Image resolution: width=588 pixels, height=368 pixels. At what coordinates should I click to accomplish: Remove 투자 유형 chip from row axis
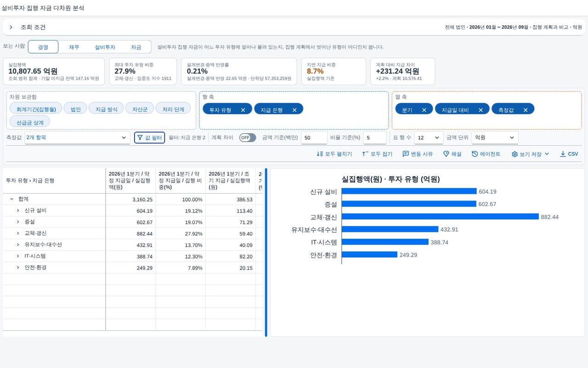pyautogui.click(x=243, y=110)
